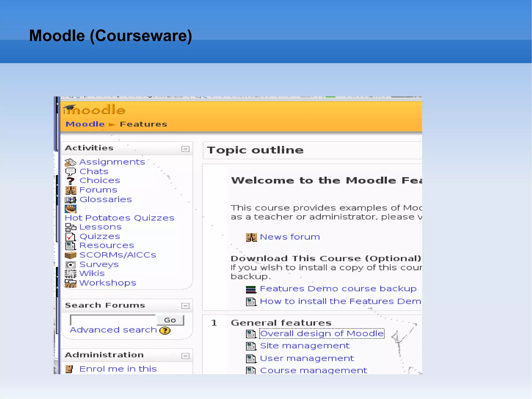The image size is (532, 399).
Task: Click the Choices question mark icon
Action: click(70, 181)
